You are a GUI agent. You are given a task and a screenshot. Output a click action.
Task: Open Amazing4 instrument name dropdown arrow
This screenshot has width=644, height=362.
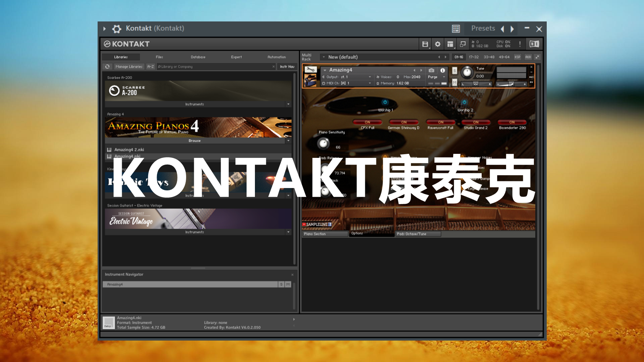325,70
